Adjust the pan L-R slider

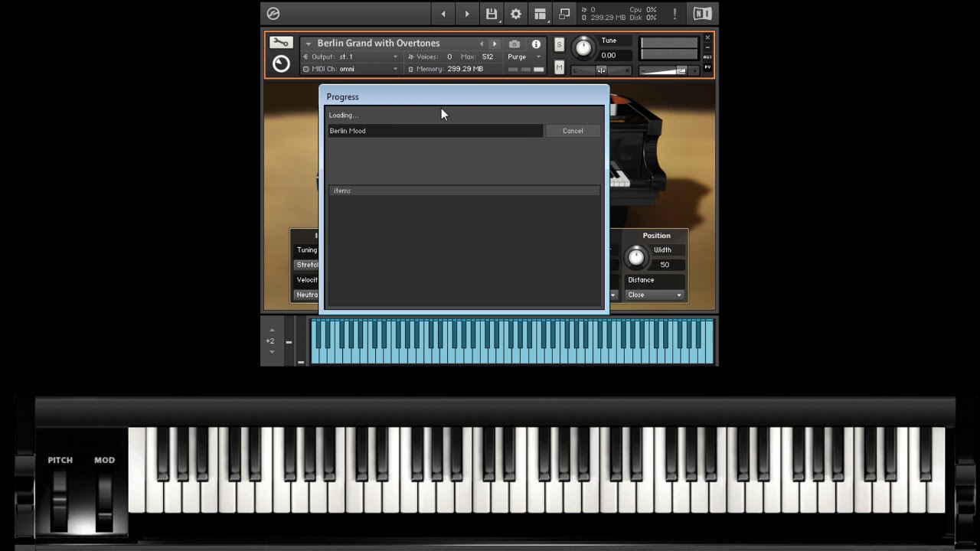tap(601, 70)
